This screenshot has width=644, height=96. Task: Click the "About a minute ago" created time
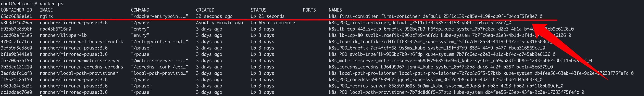(x=219, y=23)
